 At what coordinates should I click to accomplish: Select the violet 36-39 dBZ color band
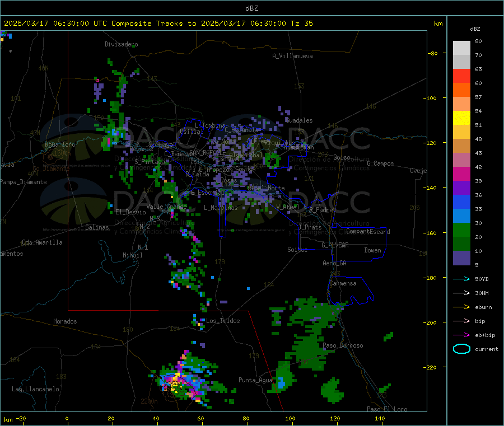[x=461, y=188]
